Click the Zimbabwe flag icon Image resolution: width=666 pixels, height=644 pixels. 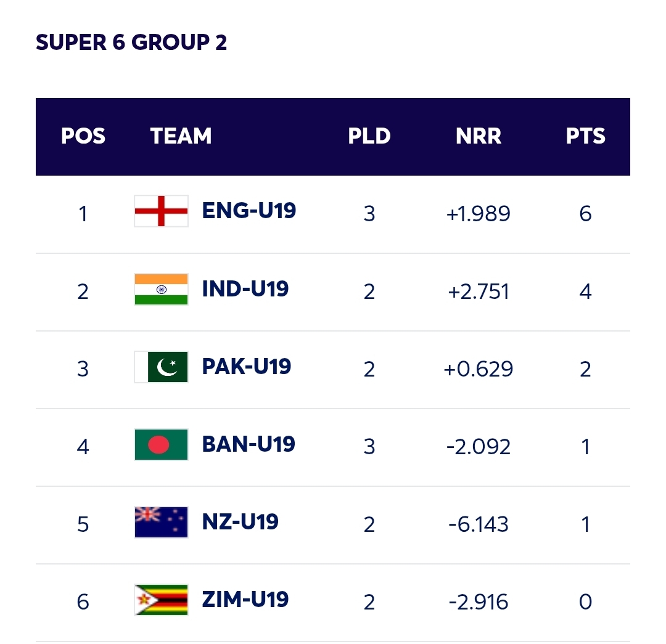161,600
